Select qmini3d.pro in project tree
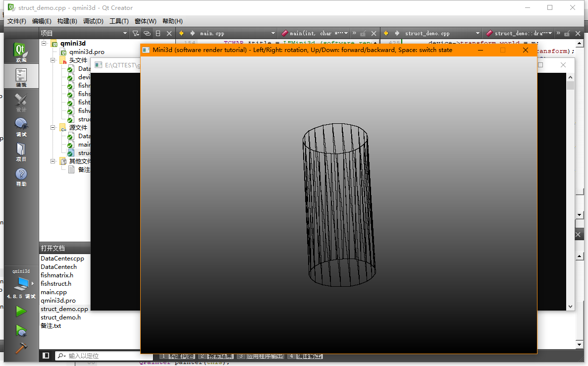The height and width of the screenshot is (366, 588). point(87,52)
